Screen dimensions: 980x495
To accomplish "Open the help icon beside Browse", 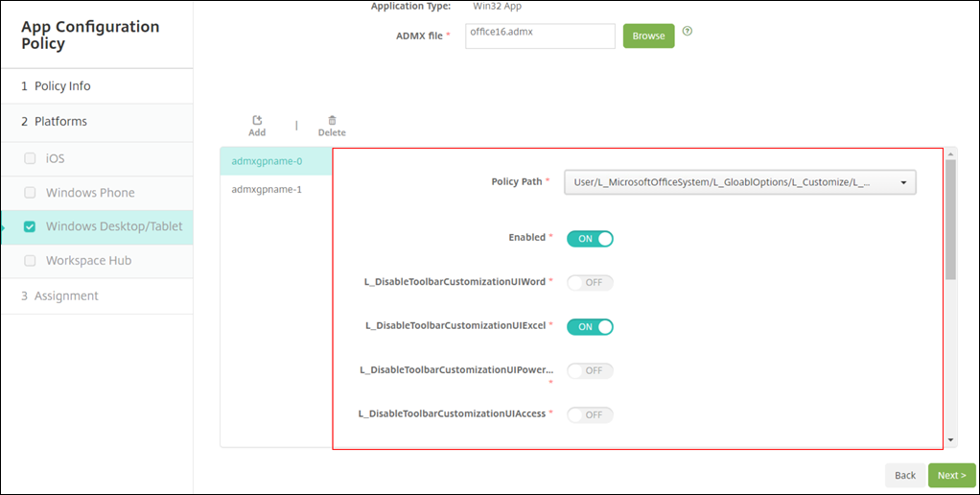I will click(x=688, y=31).
